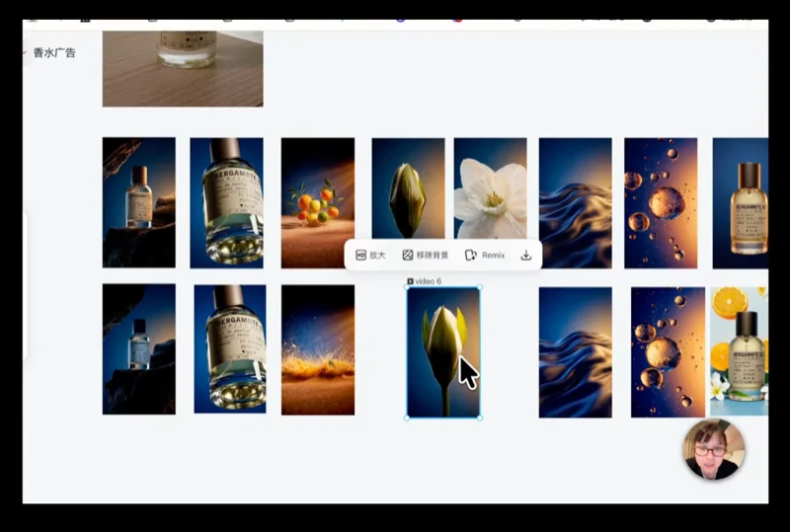Download the selected image via download icon
This screenshot has width=790, height=532.
(x=525, y=255)
